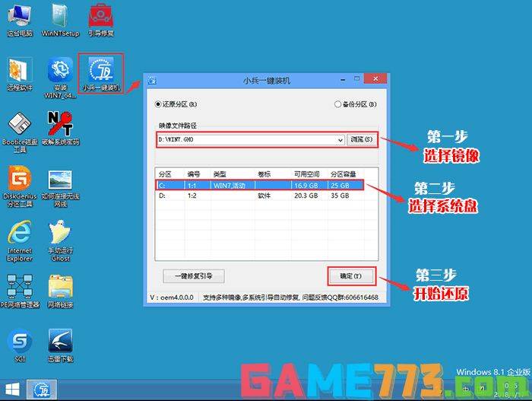Sort by the 分区 column header
This screenshot has width=532, height=401.
(x=165, y=174)
